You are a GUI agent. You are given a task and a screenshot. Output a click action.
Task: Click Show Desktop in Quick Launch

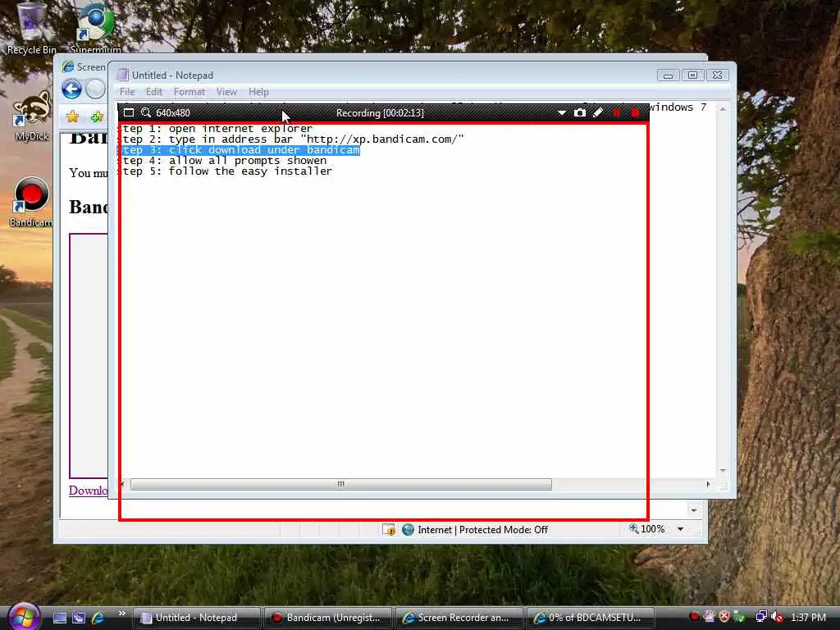click(59, 618)
